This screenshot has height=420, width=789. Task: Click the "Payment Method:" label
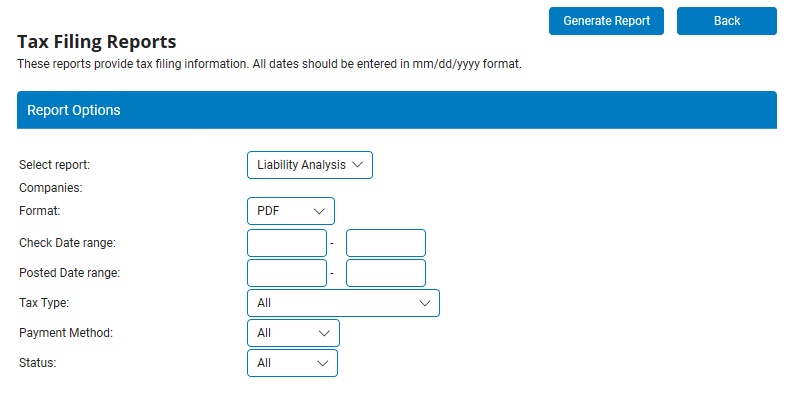tap(66, 333)
